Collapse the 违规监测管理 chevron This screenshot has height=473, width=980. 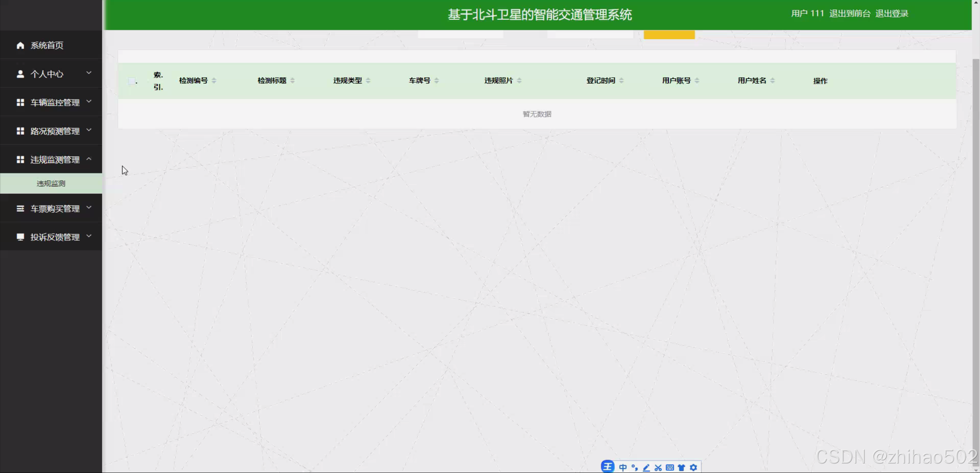89,159
